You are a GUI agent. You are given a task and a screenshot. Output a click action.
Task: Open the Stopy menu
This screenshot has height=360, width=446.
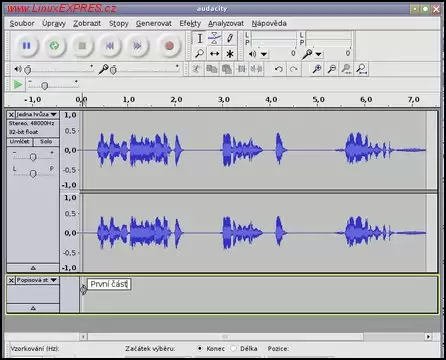[x=119, y=23]
